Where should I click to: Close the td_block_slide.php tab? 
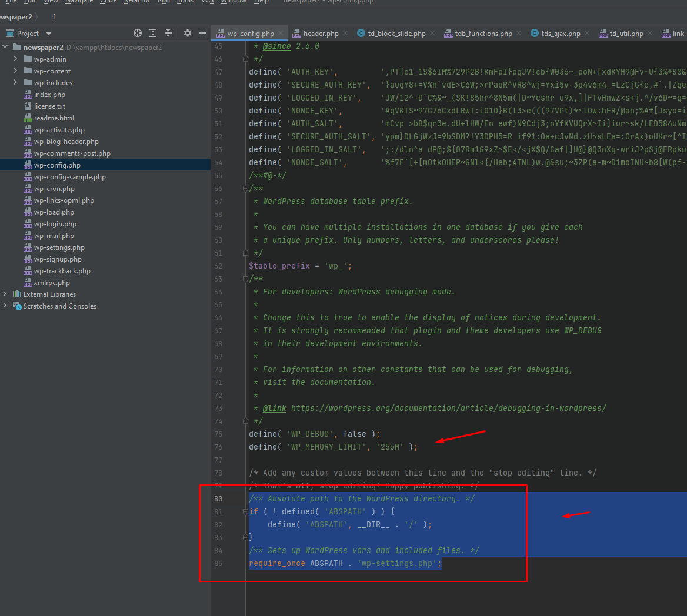tap(432, 33)
